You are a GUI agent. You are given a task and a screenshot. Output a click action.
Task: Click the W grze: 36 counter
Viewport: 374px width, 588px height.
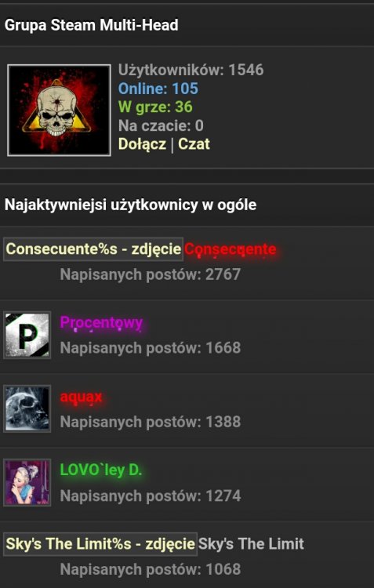point(155,107)
